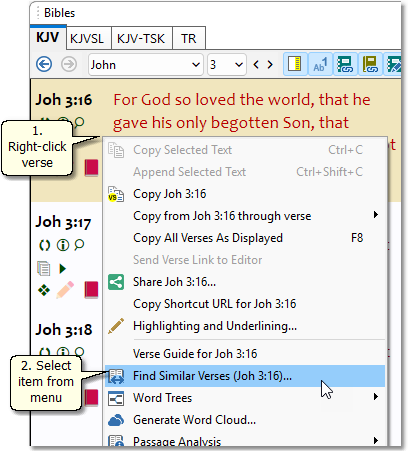Click the four-diamonds icon under Joh 3:17
This screenshot has height=453, width=408.
44,290
